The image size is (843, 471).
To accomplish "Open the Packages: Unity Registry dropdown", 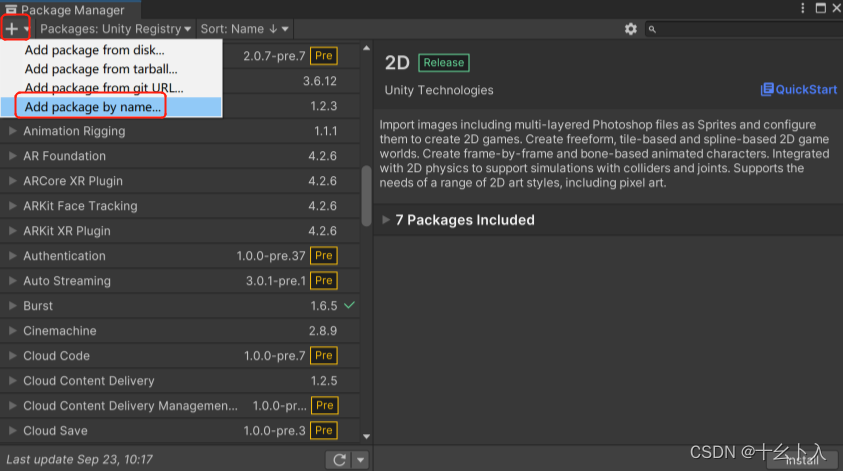I will click(115, 29).
